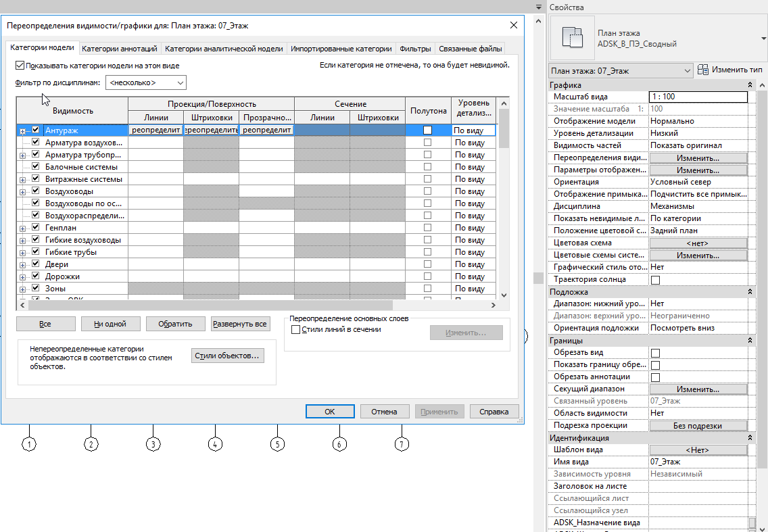Click Антураж projection lines override cell

[155, 130]
